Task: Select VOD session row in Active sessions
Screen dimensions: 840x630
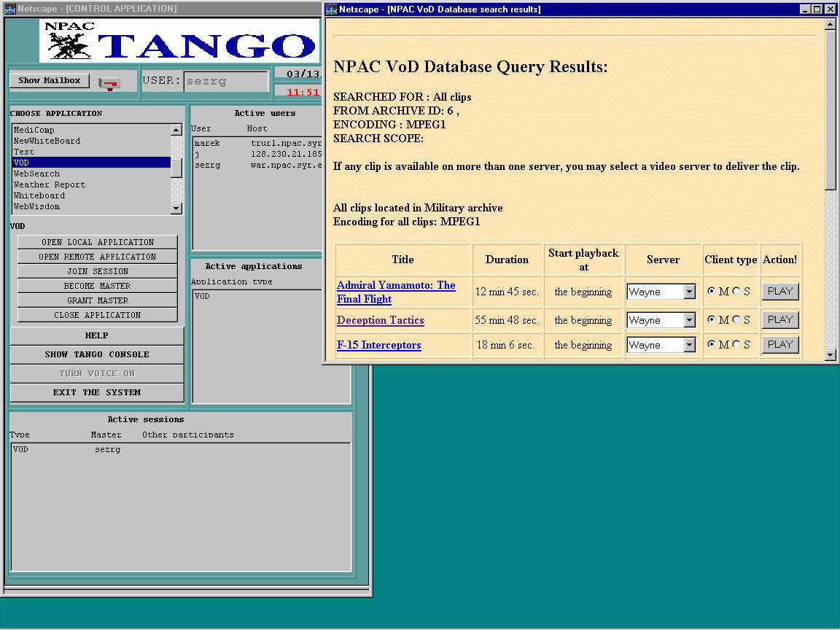Action: (181, 449)
